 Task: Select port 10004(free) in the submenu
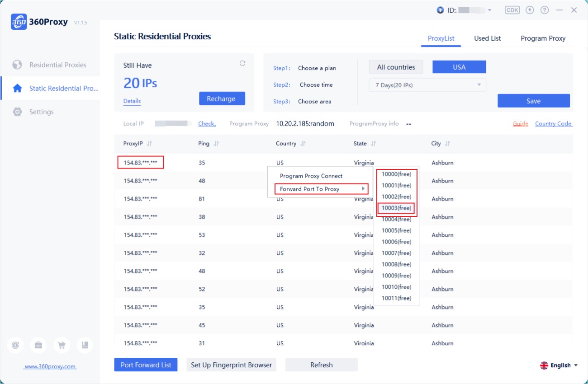[397, 219]
